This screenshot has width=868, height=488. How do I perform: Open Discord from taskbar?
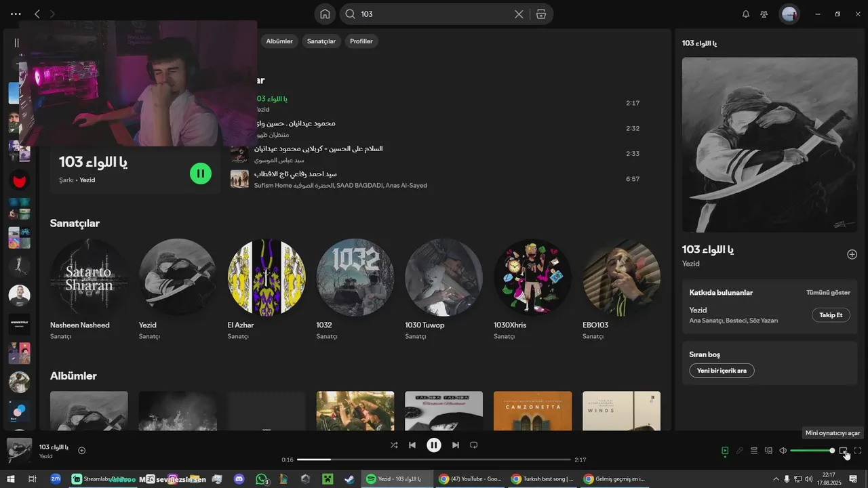239,479
